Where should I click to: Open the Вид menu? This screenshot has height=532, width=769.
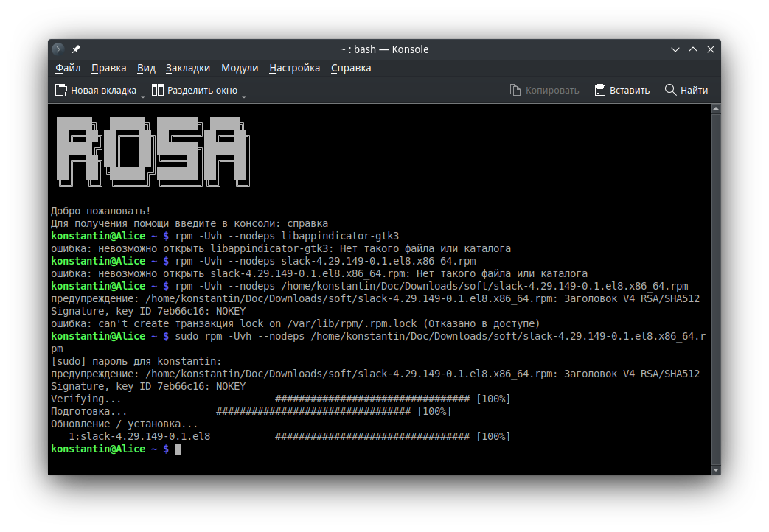pos(146,69)
